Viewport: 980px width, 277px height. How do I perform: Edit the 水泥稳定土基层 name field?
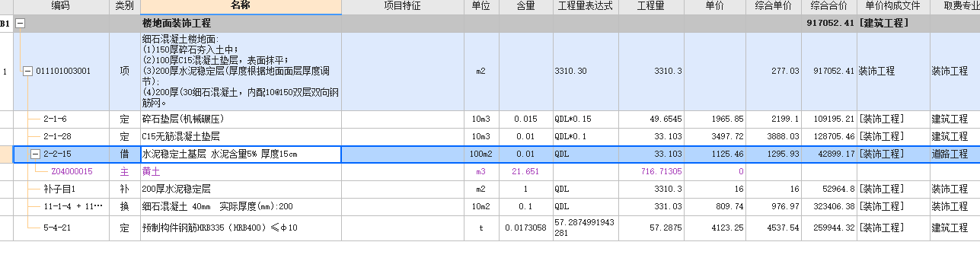click(241, 154)
